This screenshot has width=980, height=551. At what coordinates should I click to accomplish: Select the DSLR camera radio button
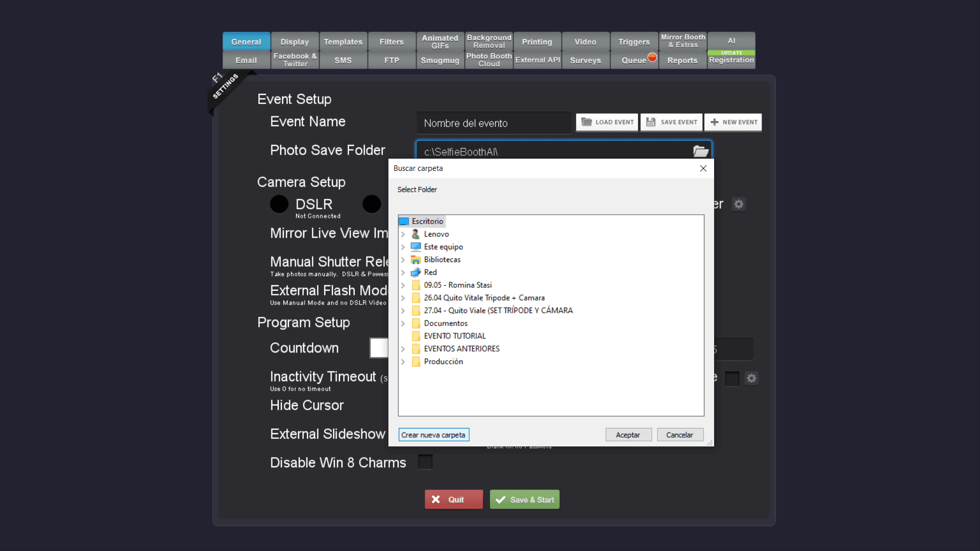point(279,204)
